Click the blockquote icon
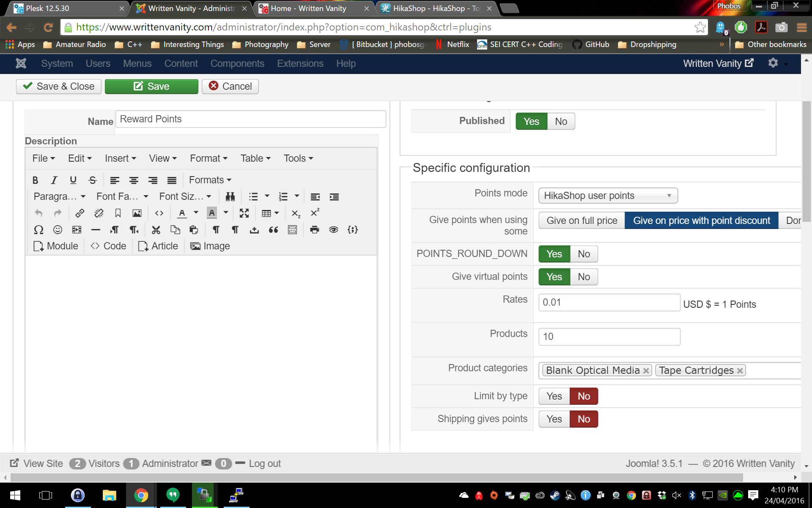Image resolution: width=812 pixels, height=508 pixels. pyautogui.click(x=273, y=230)
